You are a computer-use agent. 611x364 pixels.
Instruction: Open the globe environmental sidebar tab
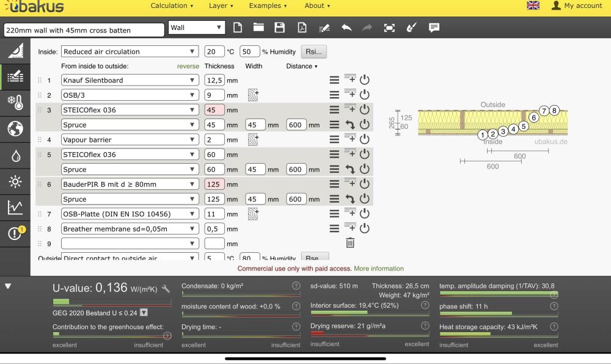tap(15, 129)
